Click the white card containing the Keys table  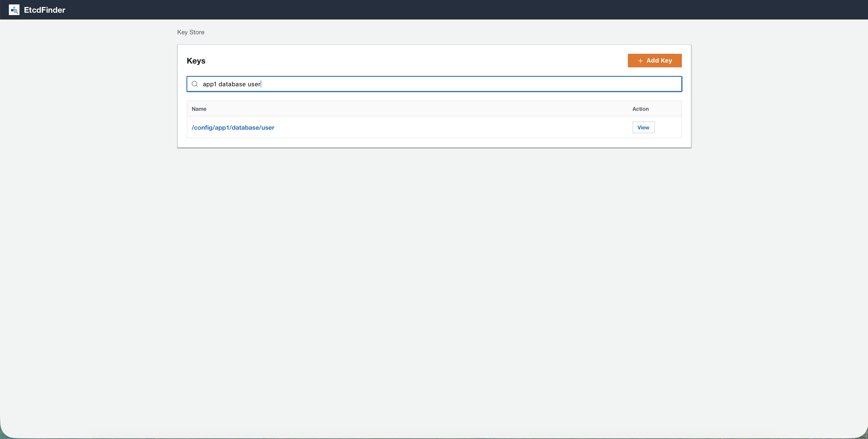tap(434, 96)
